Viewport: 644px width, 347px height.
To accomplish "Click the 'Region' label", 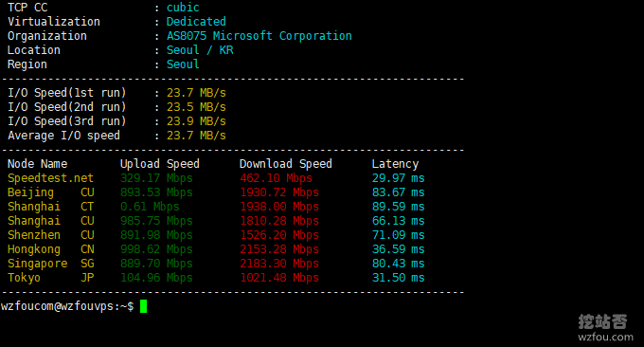I will (x=27, y=64).
